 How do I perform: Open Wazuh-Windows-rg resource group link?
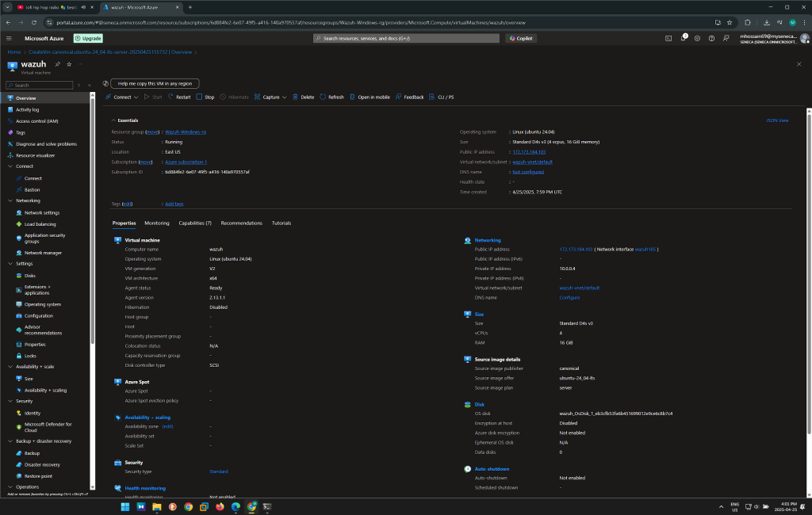click(x=186, y=132)
